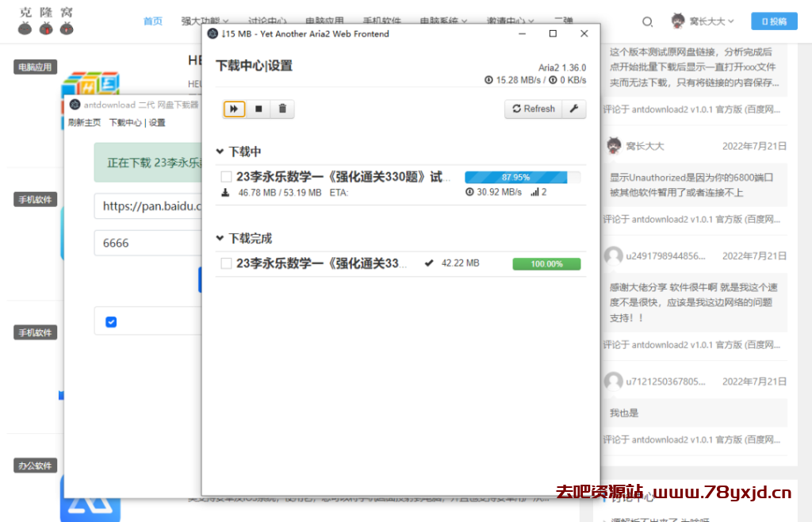
Task: Click the Aria2 window title bar app icon
Action: pos(213,33)
